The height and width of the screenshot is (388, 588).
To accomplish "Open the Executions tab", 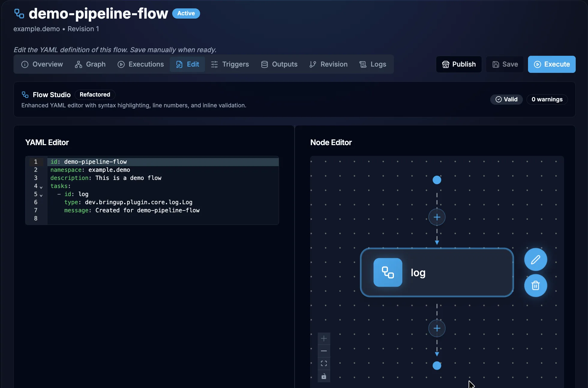I will pos(140,64).
